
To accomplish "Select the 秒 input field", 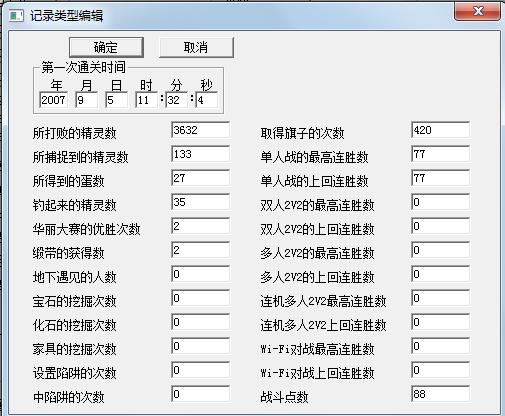I will (207, 100).
